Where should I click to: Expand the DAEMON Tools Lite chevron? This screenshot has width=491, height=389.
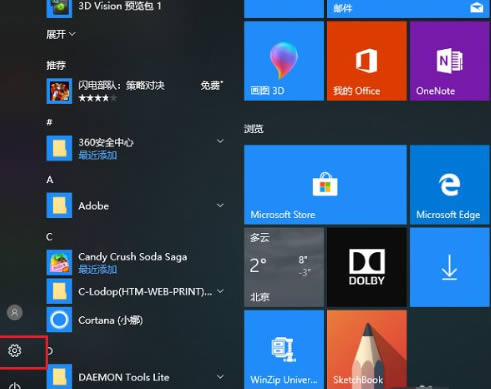click(x=220, y=377)
